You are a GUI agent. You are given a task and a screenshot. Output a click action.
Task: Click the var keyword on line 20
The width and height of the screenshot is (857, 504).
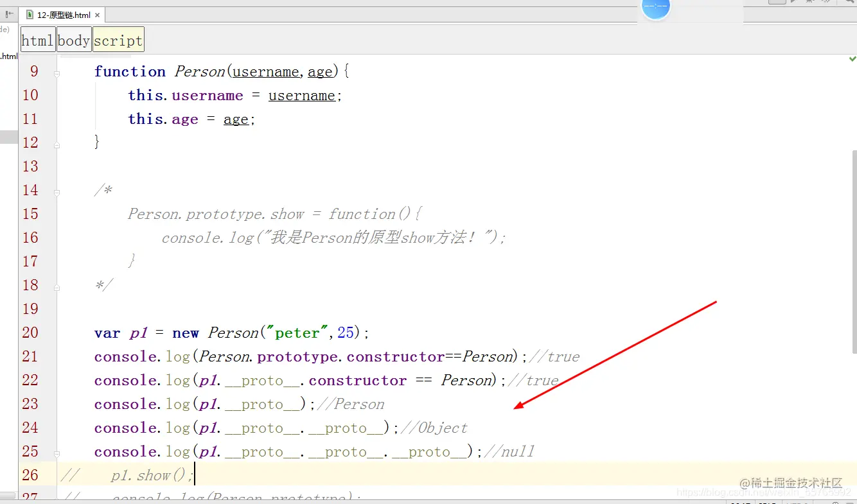tap(107, 333)
